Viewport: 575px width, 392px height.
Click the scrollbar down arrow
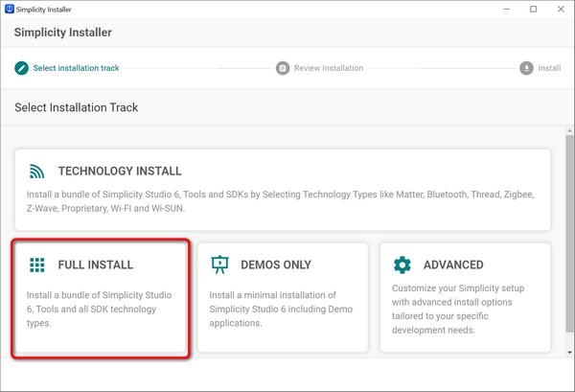569,353
